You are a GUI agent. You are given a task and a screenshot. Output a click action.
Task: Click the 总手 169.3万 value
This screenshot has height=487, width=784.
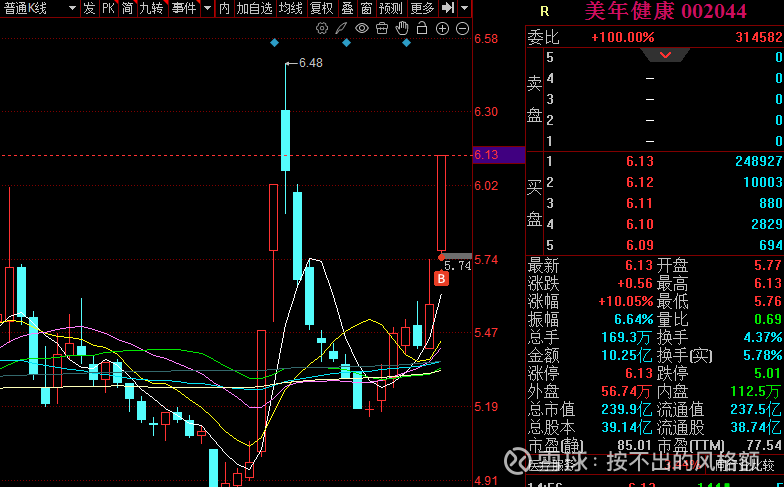pyautogui.click(x=627, y=338)
